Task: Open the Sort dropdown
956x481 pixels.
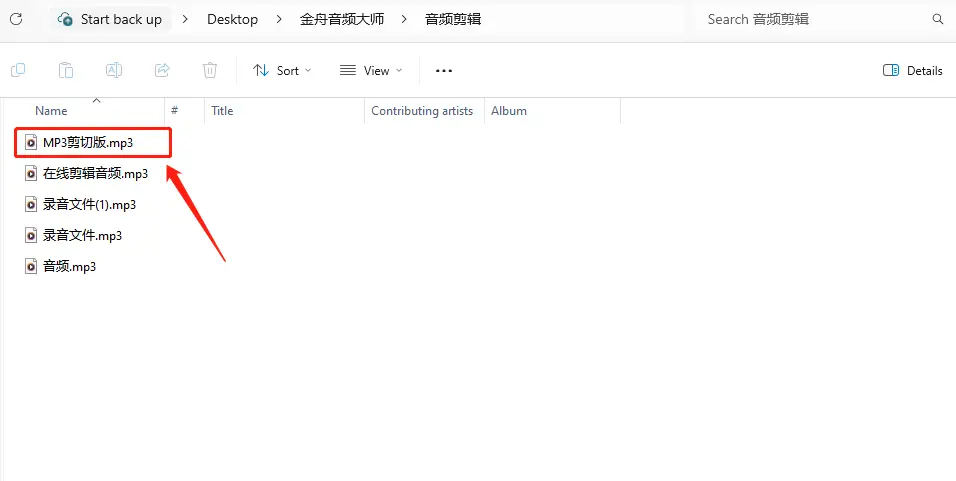Action: pyautogui.click(x=282, y=71)
